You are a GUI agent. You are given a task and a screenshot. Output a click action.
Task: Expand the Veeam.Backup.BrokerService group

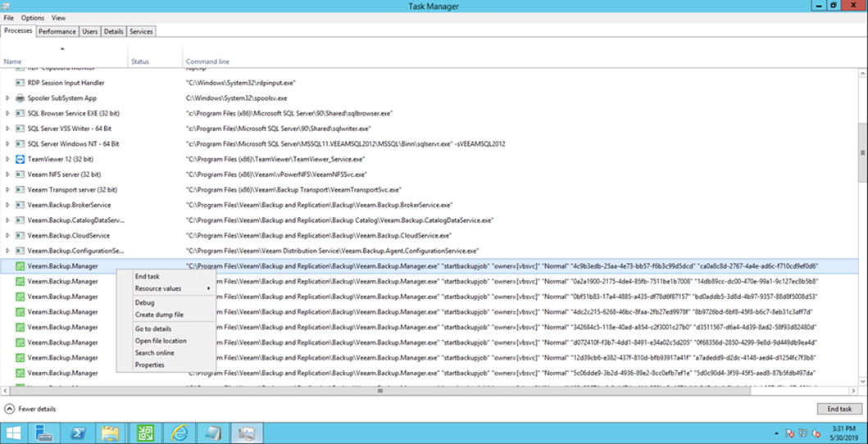click(x=7, y=205)
